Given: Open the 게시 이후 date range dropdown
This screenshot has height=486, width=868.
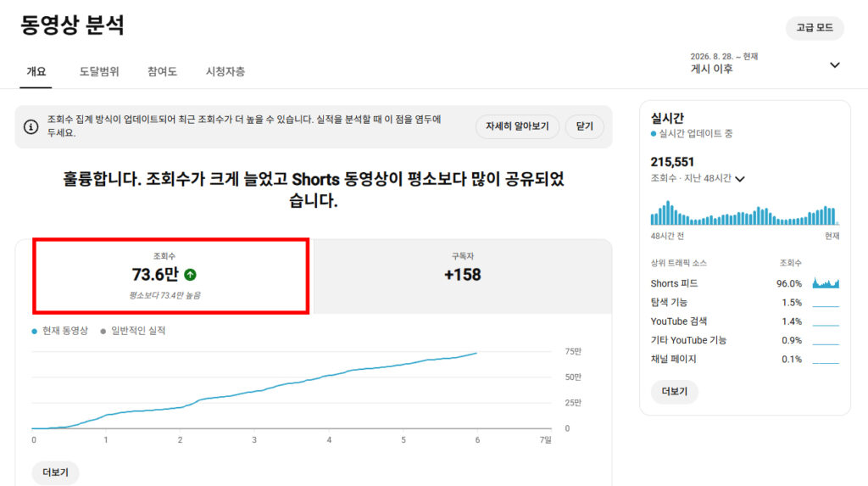Looking at the screenshot, I should click(x=765, y=64).
